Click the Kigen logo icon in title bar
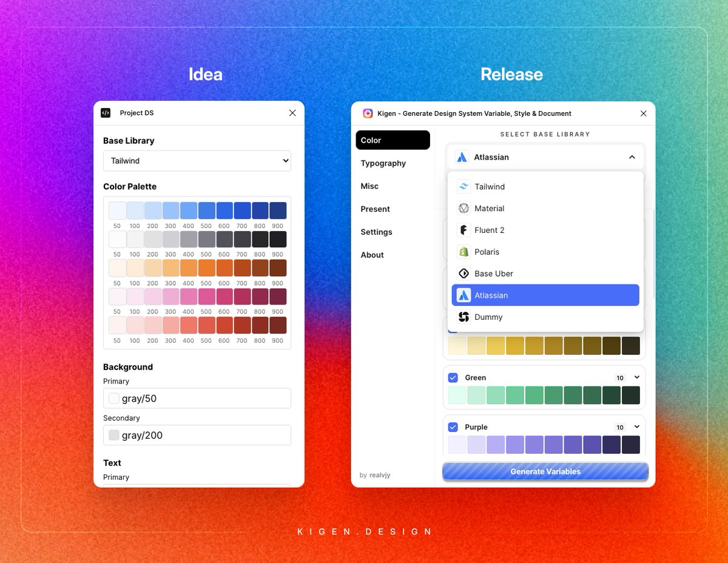 pos(368,113)
